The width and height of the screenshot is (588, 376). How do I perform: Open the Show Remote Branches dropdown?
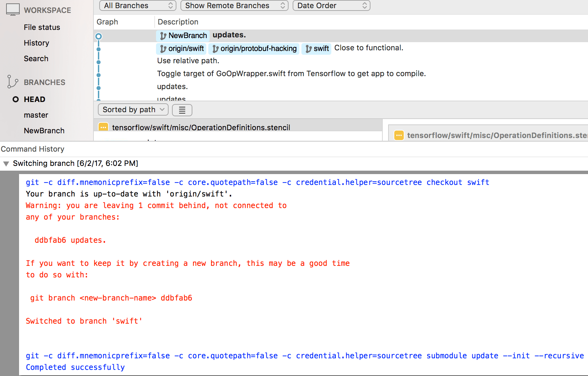click(235, 5)
